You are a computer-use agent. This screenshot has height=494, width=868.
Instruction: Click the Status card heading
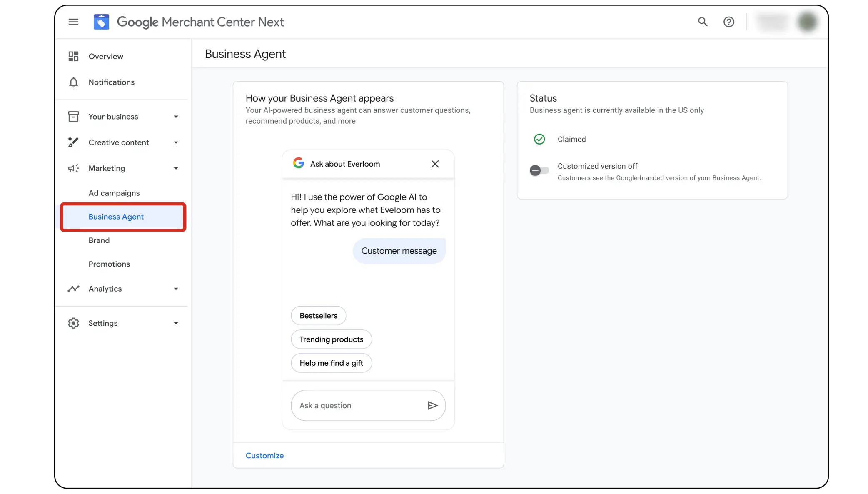[x=543, y=98]
